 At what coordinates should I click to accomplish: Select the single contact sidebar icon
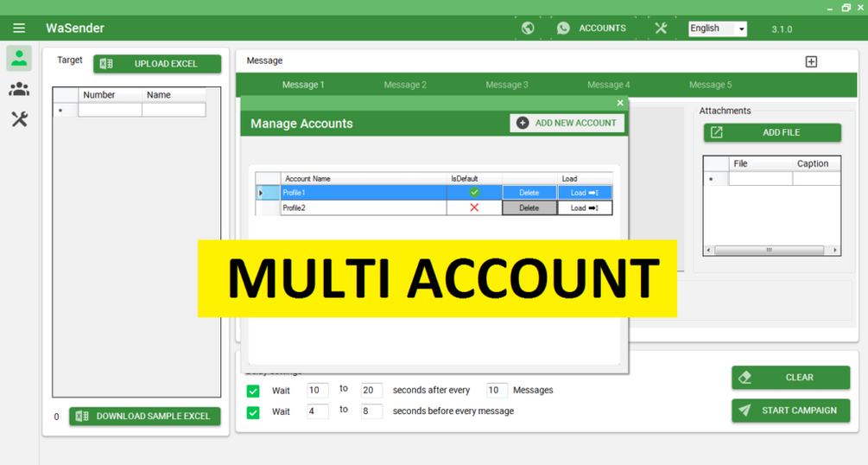(x=19, y=58)
